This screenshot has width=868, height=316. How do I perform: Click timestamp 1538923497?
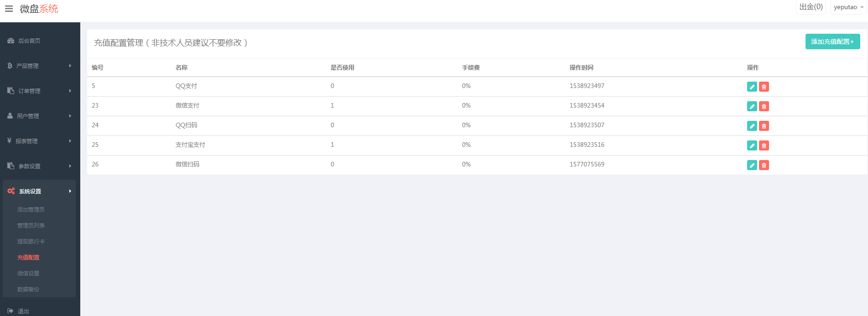tap(587, 86)
